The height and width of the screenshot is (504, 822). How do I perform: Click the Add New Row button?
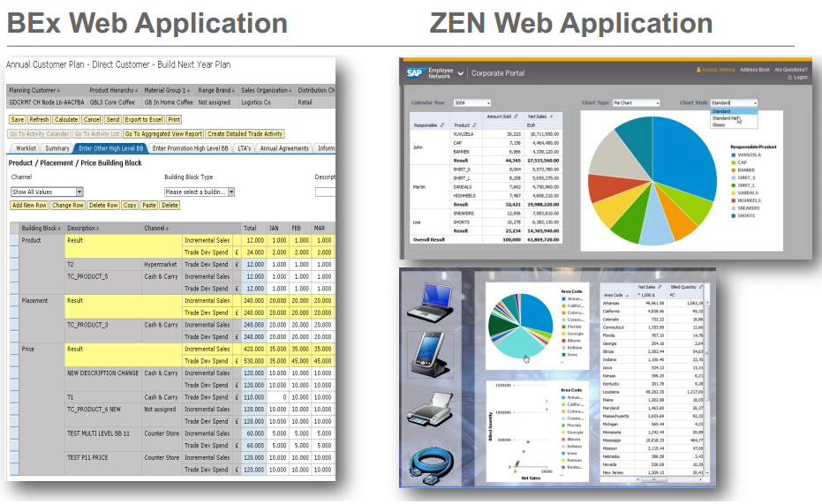pyautogui.click(x=29, y=205)
